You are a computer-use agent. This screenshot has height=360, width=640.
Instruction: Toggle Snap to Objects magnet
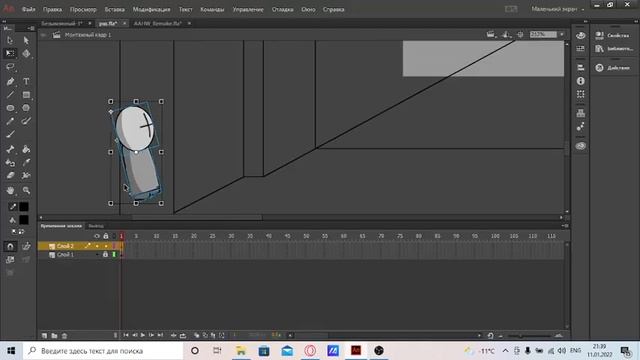(11, 246)
